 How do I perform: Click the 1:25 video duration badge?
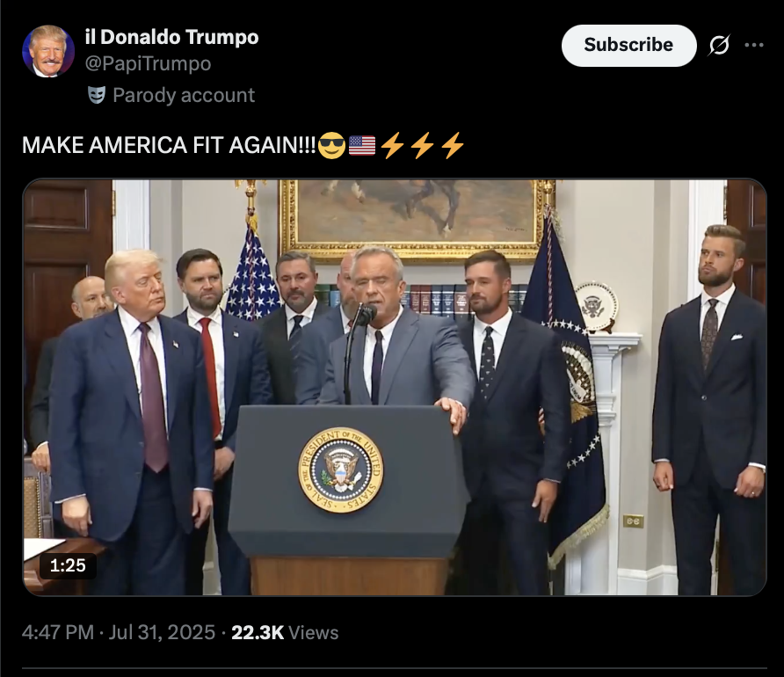tap(68, 565)
